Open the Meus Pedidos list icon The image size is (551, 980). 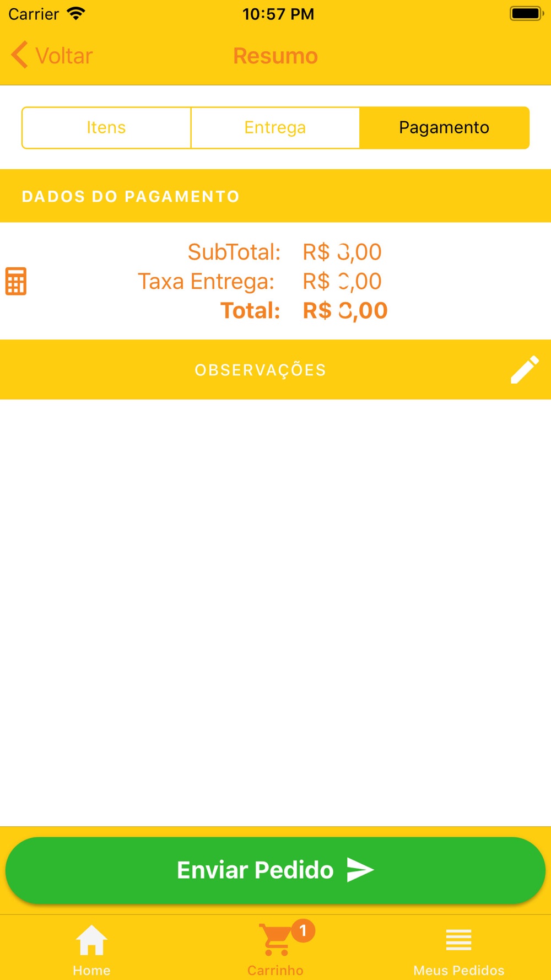[458, 940]
